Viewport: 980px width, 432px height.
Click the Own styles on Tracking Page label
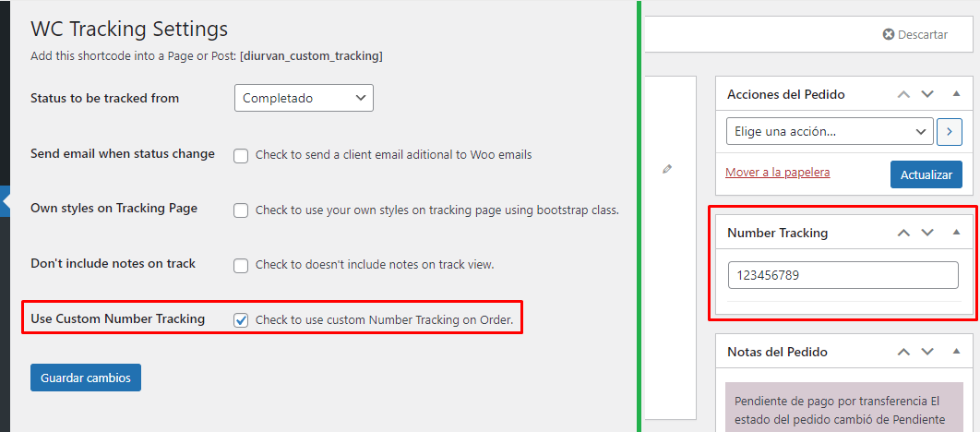(114, 209)
